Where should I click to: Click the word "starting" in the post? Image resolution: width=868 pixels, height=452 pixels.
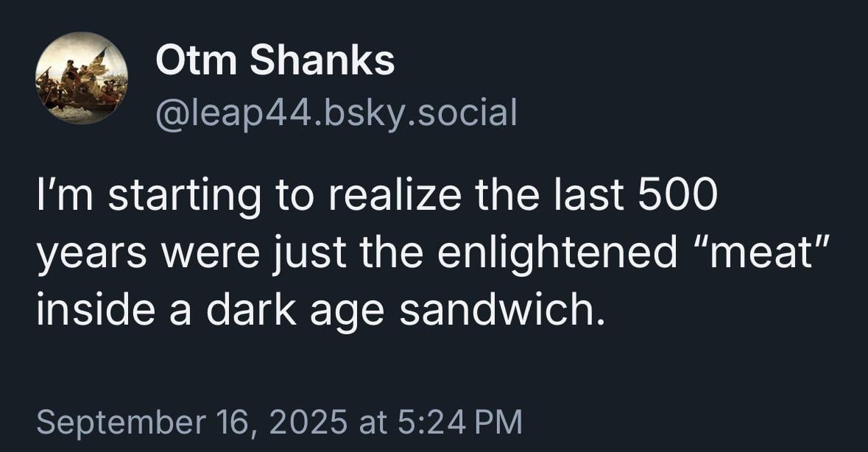pos(184,197)
